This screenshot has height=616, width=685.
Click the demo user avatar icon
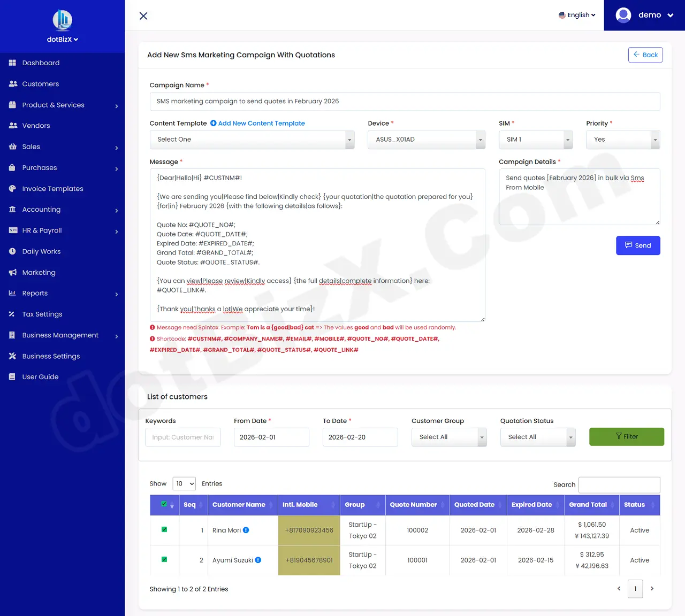click(x=623, y=15)
